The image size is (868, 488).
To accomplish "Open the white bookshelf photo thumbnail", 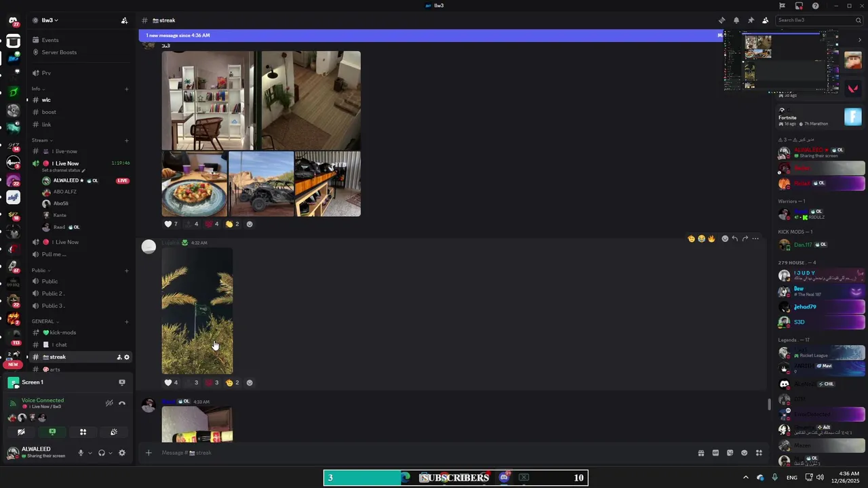I will click(x=208, y=100).
